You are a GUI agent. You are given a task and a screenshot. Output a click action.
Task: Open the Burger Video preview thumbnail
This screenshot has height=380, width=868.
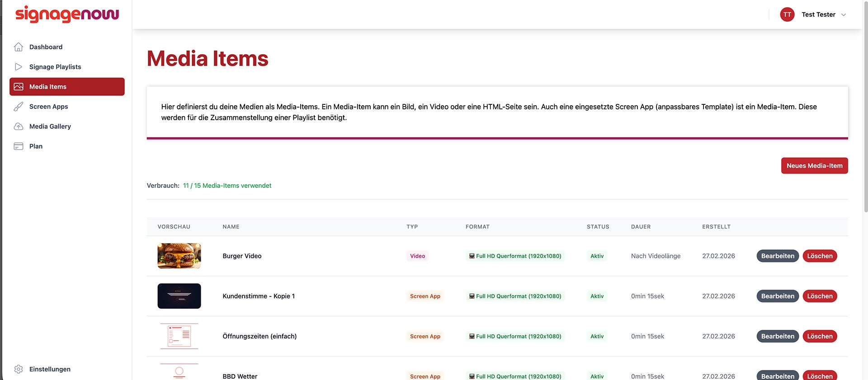(x=179, y=256)
